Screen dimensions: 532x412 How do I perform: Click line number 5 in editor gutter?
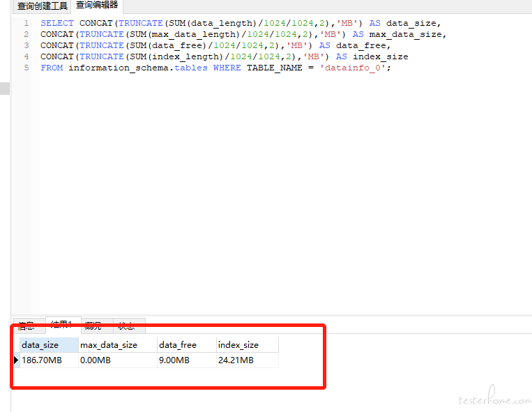(26, 68)
